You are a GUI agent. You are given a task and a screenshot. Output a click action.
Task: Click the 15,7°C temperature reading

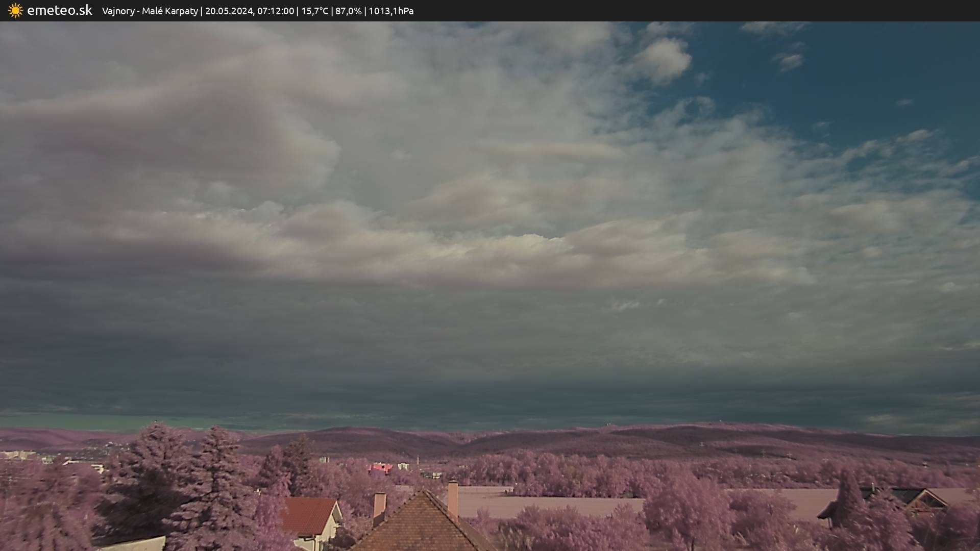click(x=315, y=11)
